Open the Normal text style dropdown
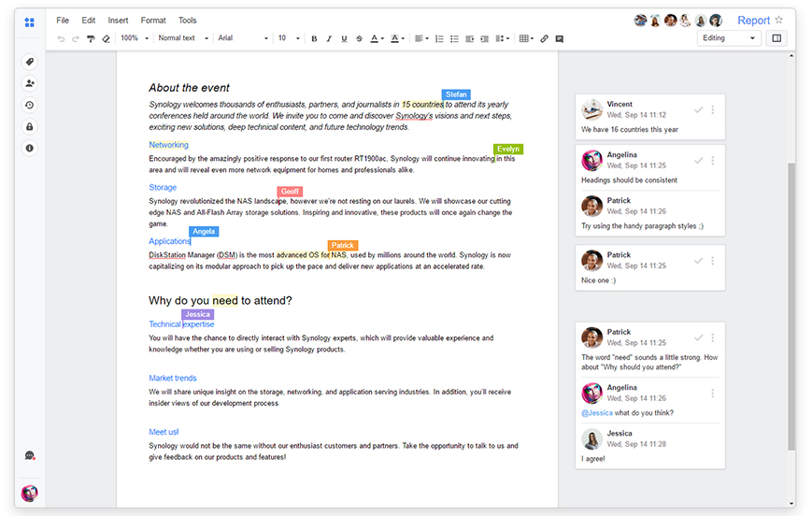 tap(183, 38)
